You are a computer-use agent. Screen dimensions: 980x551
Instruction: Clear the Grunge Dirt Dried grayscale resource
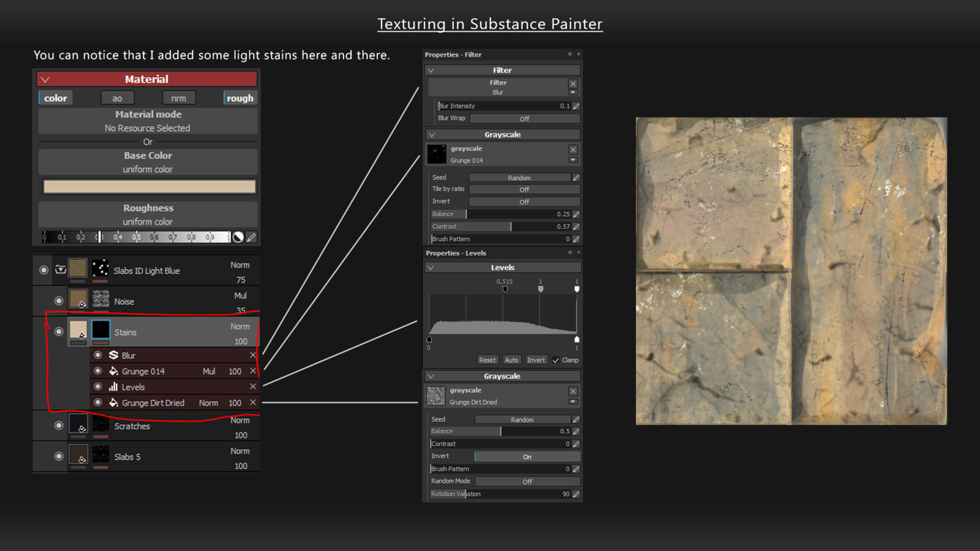point(573,391)
